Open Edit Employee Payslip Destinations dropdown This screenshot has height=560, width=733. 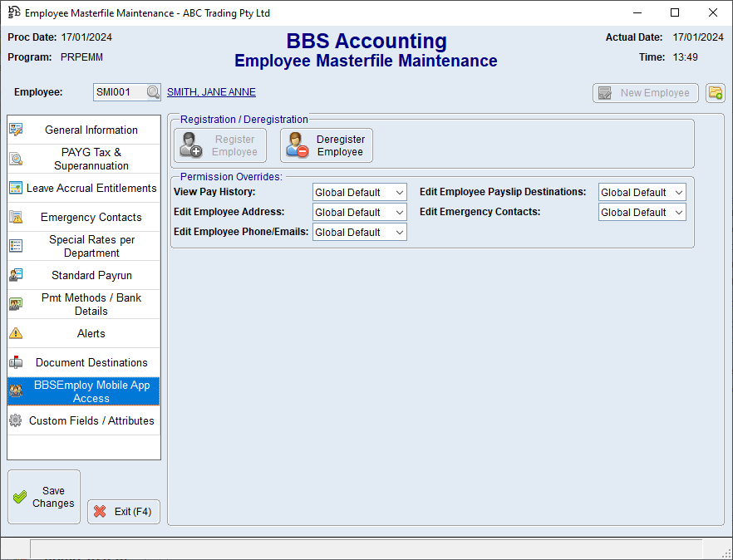point(642,193)
